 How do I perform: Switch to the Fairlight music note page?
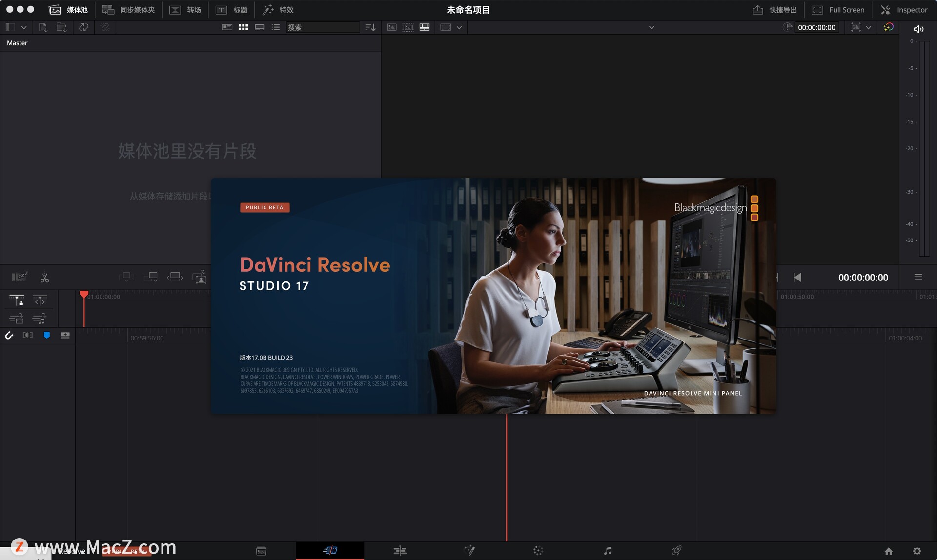coord(608,550)
